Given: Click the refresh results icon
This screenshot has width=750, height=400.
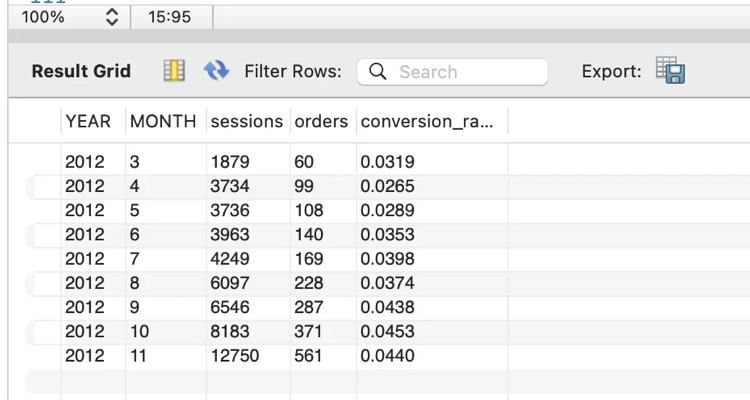Looking at the screenshot, I should point(216,72).
